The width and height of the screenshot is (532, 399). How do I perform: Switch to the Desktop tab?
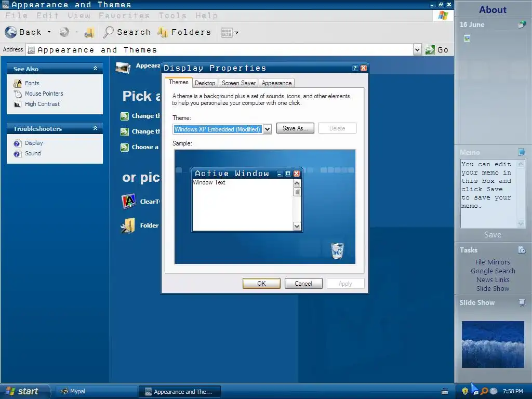point(205,83)
